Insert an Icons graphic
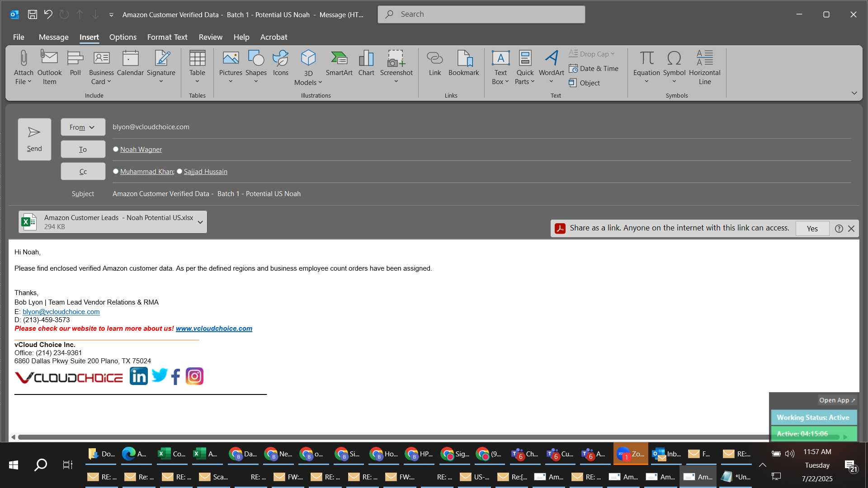Screen dimensions: 868x488 280,63
